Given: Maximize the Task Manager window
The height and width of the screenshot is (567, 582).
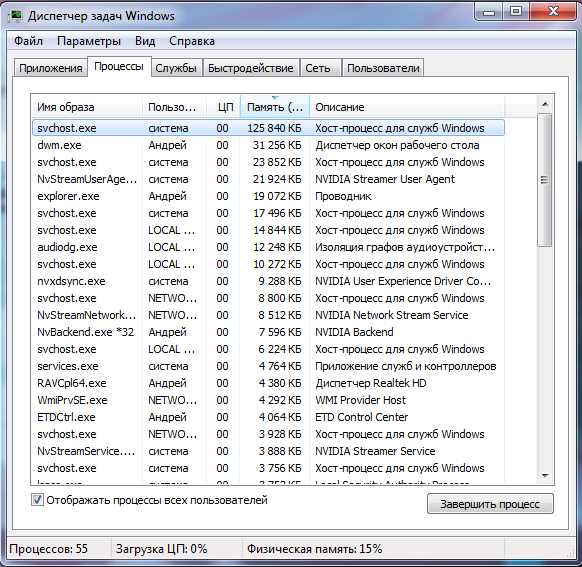Looking at the screenshot, I should tap(516, 12).
